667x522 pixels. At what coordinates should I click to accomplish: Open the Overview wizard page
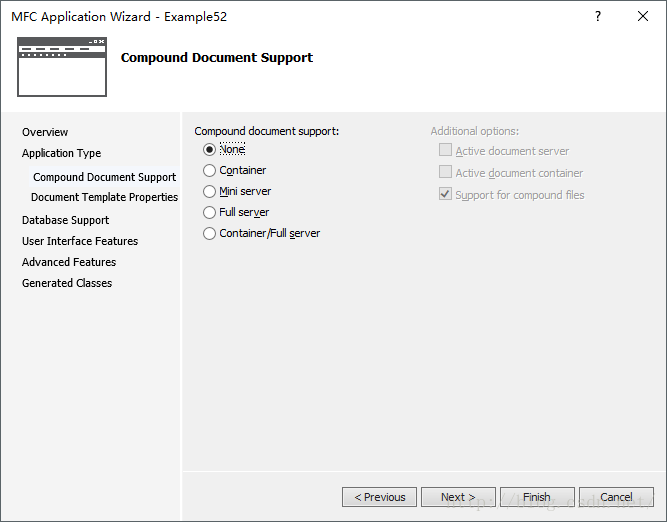point(45,132)
